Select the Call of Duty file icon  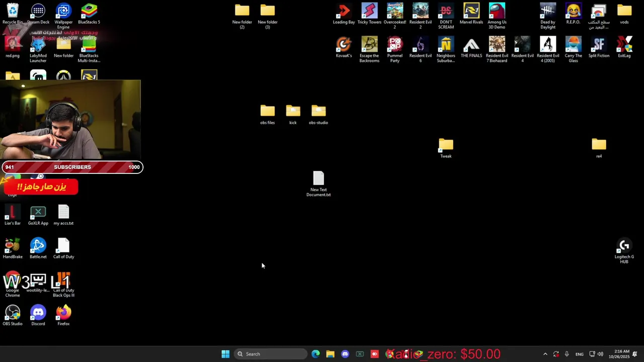tap(63, 249)
